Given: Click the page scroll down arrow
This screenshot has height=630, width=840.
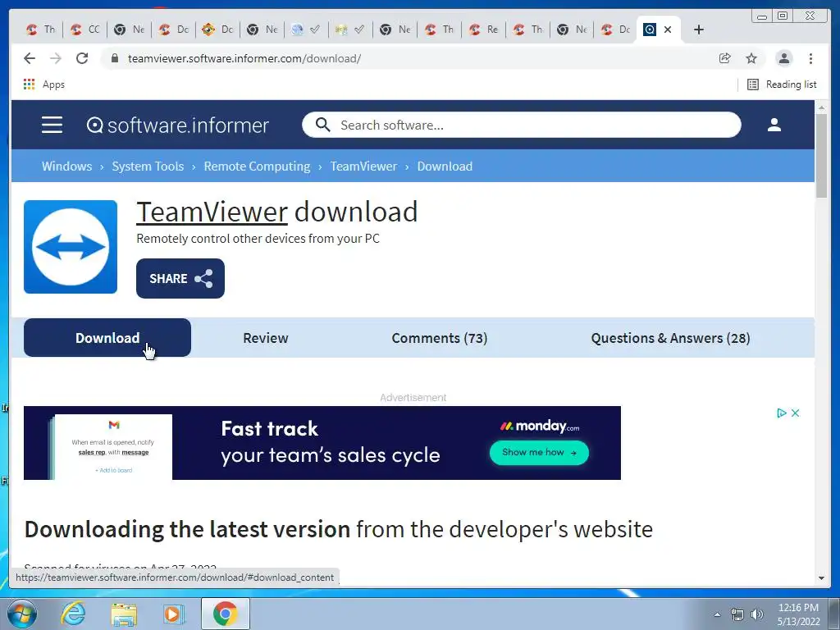Looking at the screenshot, I should click(x=821, y=578).
